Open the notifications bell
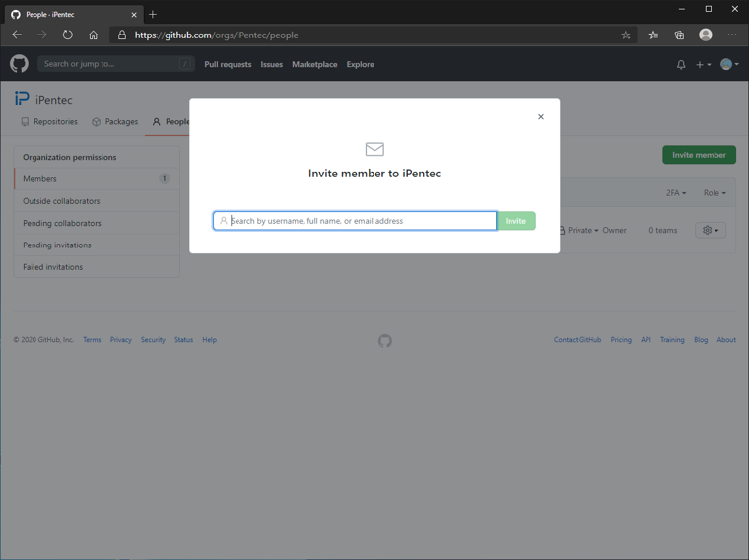The height and width of the screenshot is (560, 749). pyautogui.click(x=681, y=64)
